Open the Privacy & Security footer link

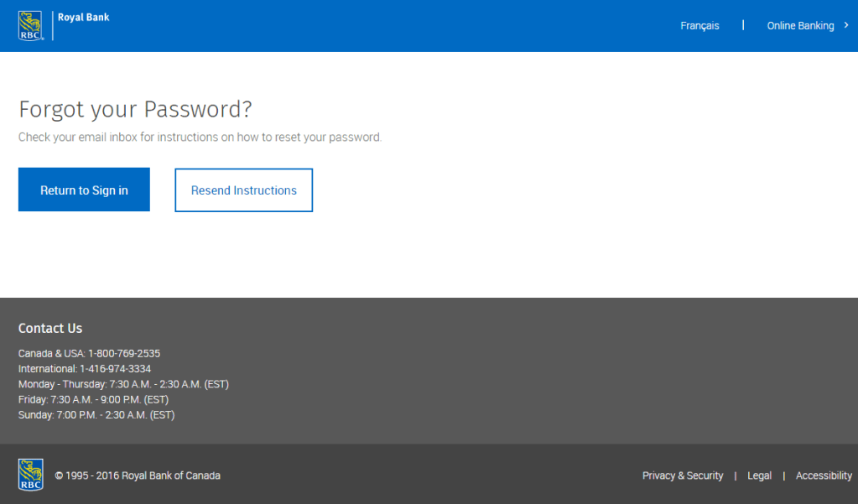683,475
